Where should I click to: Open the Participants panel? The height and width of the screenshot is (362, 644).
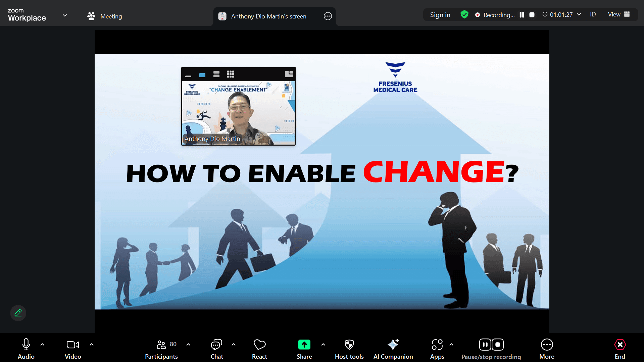[161, 349]
